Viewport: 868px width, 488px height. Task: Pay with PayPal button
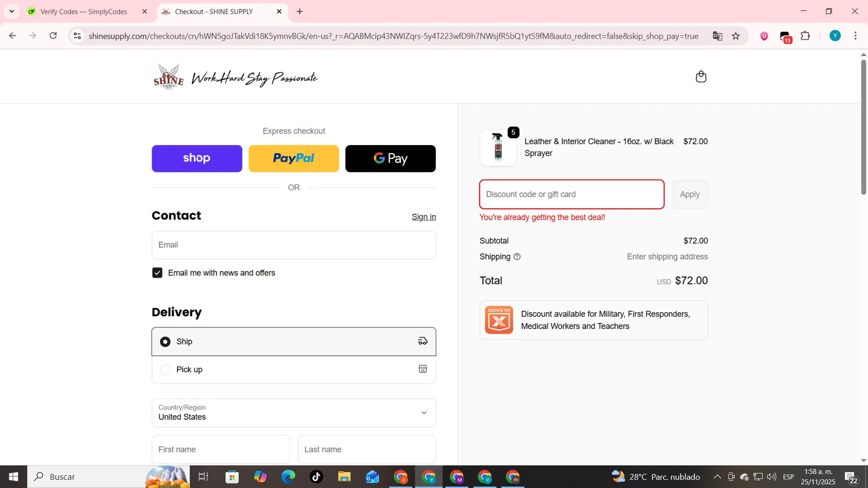(x=293, y=158)
